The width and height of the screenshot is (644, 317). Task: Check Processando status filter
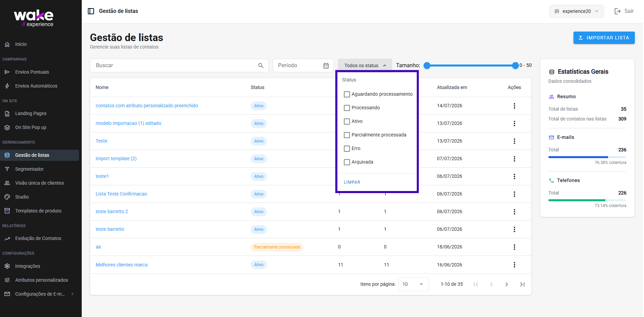point(347,108)
